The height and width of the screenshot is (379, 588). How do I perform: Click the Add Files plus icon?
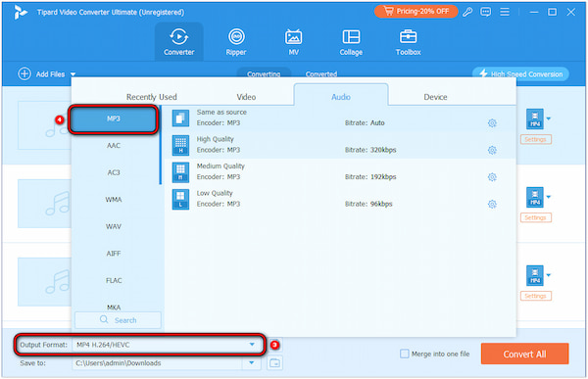click(x=24, y=73)
